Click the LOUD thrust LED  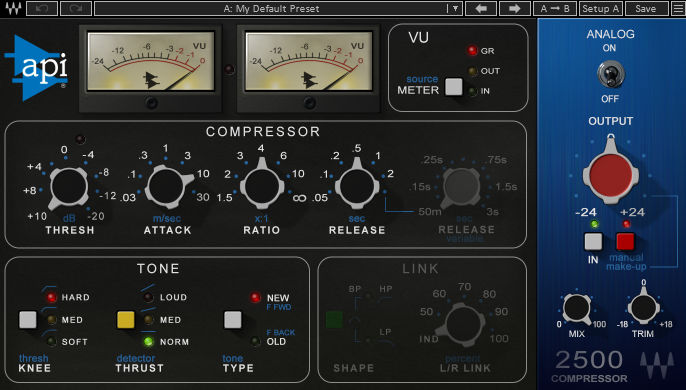149,297
